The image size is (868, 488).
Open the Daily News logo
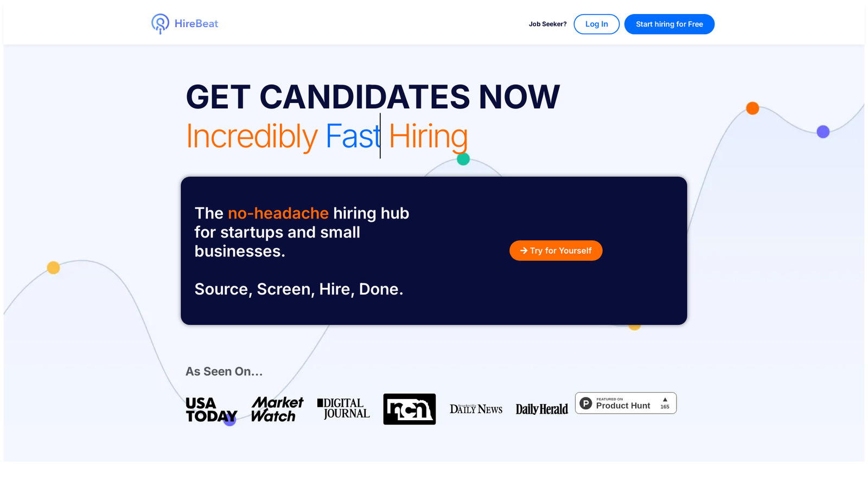tap(476, 409)
